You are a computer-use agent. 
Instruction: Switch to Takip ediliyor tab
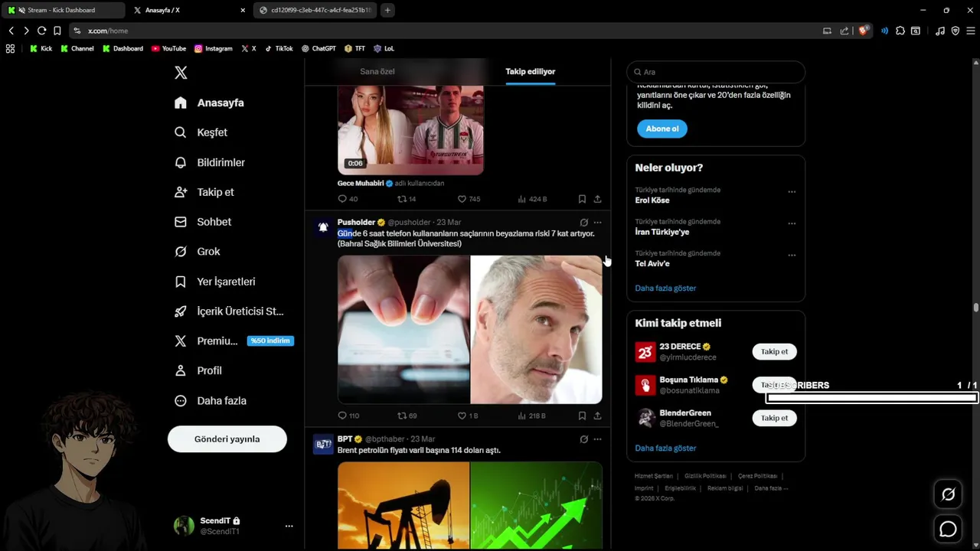coord(531,71)
